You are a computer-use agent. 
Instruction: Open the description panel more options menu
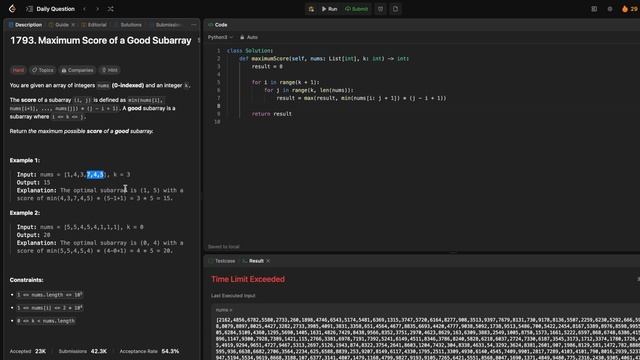[193, 24]
